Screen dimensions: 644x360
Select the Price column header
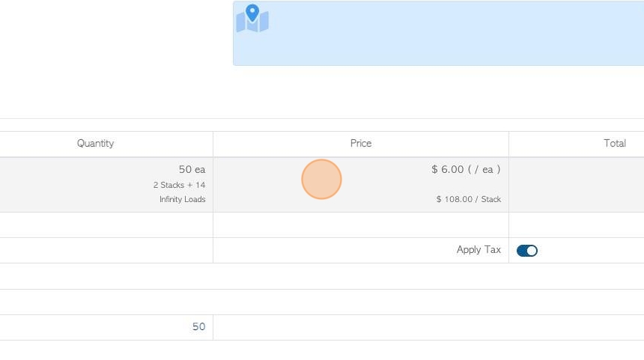(360, 143)
